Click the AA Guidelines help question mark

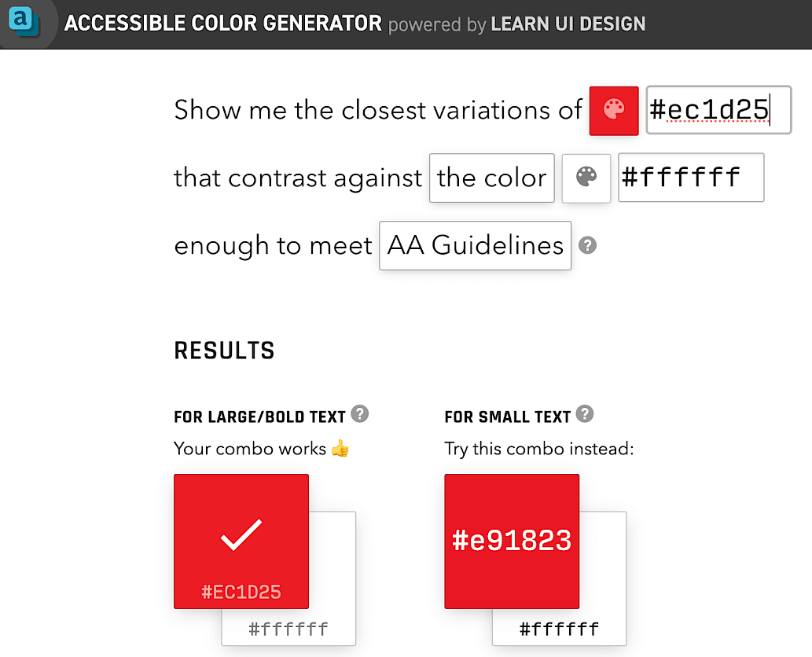tap(587, 245)
